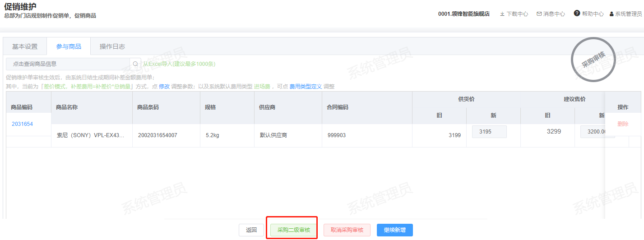Viewport: 644px width, 240px height.
Task: Click the 点击查询商品信息 search field
Action: [68, 64]
